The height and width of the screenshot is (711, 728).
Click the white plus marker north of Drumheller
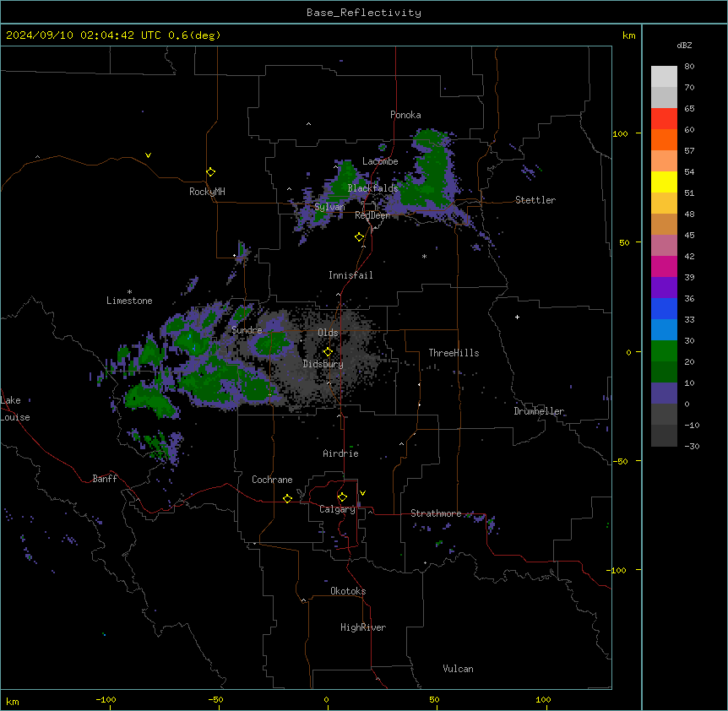pyautogui.click(x=517, y=317)
